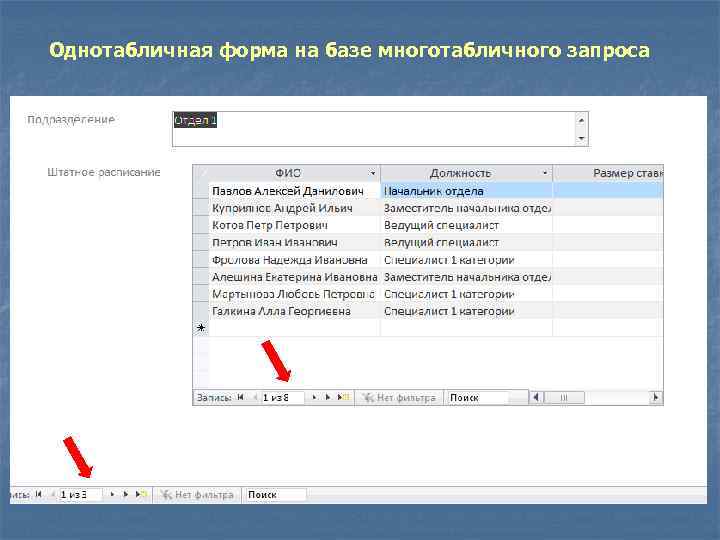The height and width of the screenshot is (540, 720).
Task: Select the Размер ставки column header
Action: tap(608, 173)
